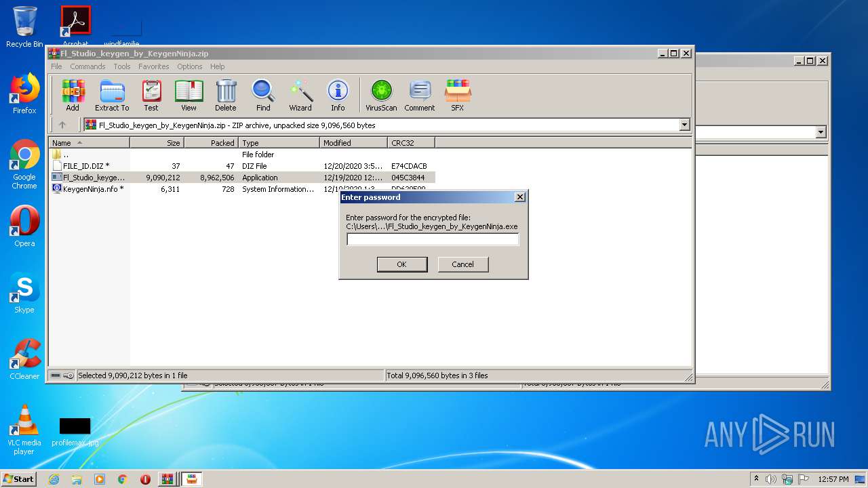Click WinRAR taskbar button

point(167,479)
